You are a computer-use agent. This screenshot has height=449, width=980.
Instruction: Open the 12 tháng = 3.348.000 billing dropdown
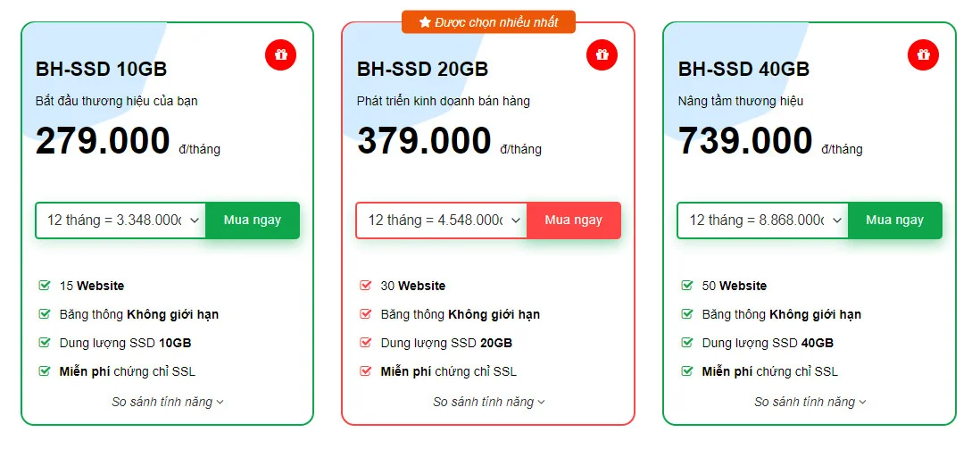(120, 220)
